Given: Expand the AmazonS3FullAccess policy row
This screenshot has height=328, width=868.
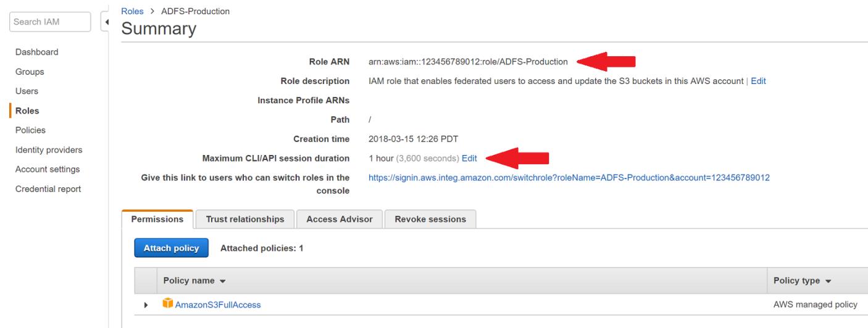Looking at the screenshot, I should click(146, 305).
